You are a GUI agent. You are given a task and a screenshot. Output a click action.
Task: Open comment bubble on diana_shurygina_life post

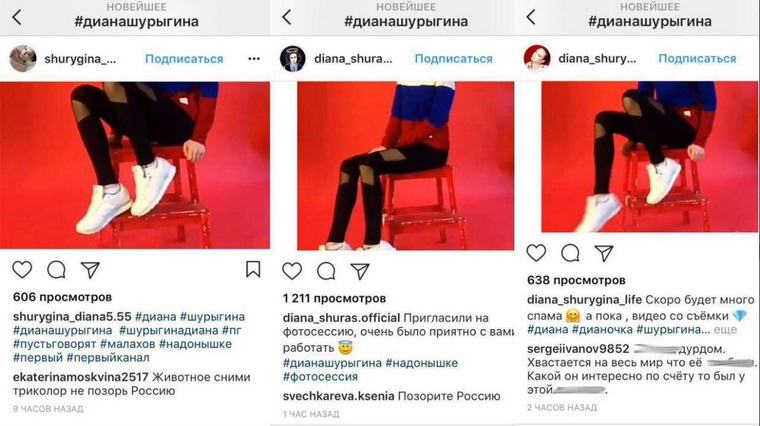570,252
